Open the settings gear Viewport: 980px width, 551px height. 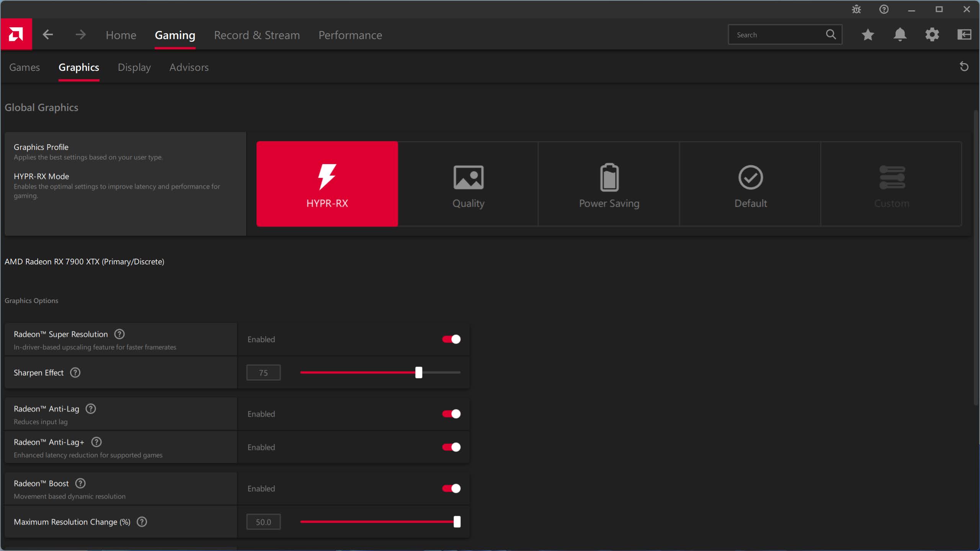click(932, 34)
